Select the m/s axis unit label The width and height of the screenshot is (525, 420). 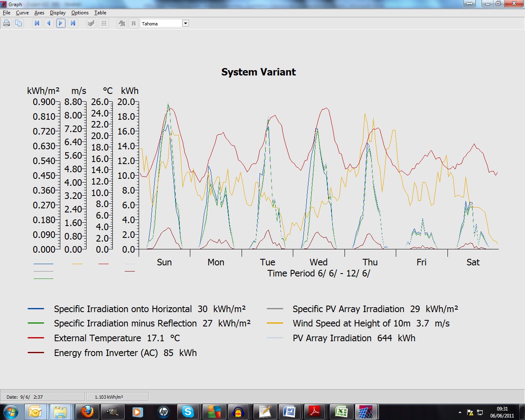[x=79, y=91]
